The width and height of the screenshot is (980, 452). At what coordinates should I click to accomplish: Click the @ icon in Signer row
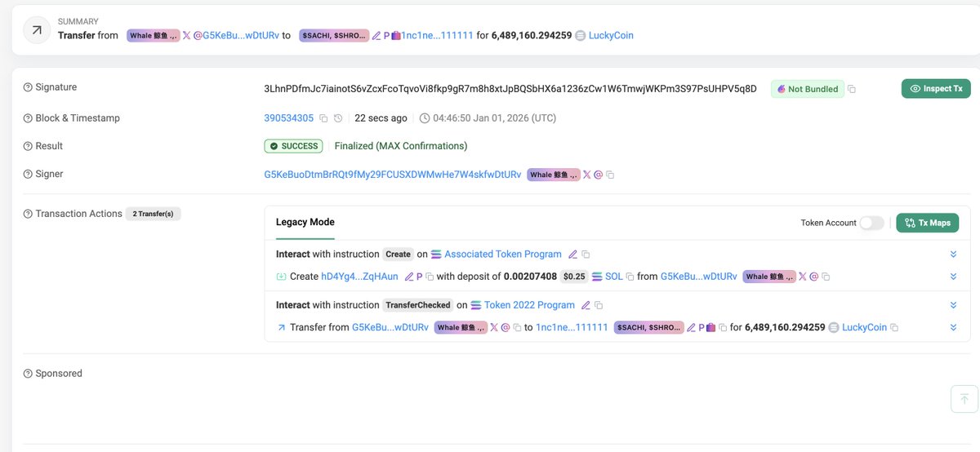(598, 175)
